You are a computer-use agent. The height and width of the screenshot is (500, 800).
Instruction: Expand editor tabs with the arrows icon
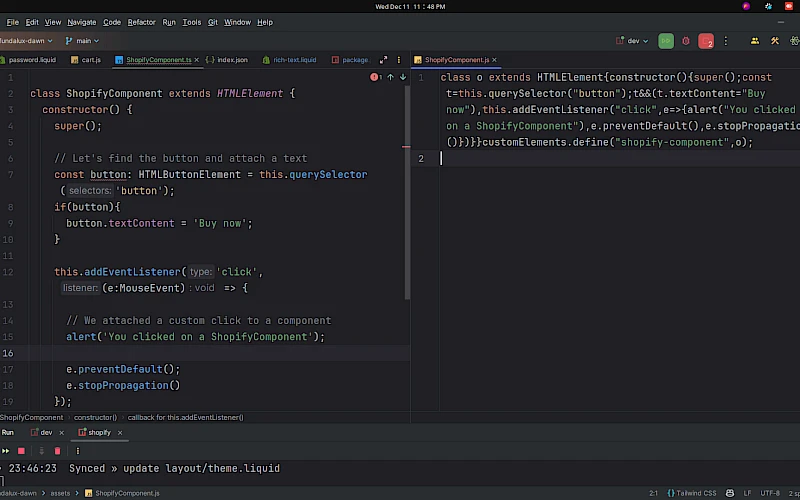(383, 60)
